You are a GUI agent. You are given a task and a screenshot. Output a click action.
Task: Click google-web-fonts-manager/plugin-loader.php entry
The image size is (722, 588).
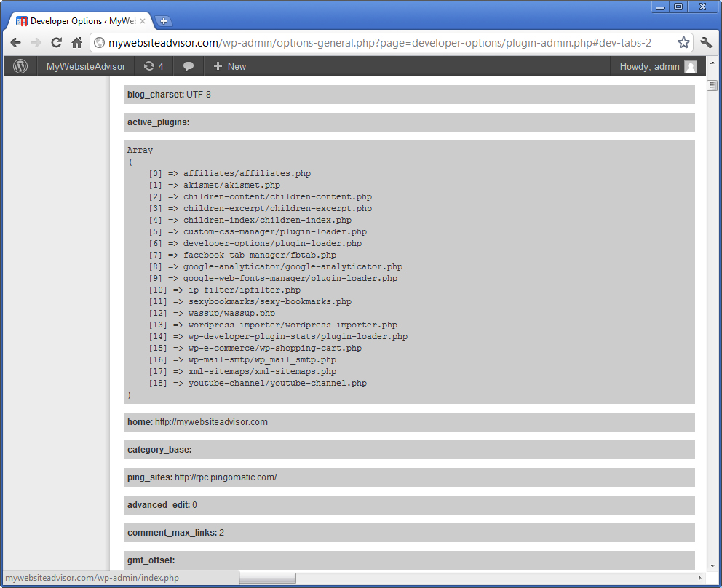290,278
